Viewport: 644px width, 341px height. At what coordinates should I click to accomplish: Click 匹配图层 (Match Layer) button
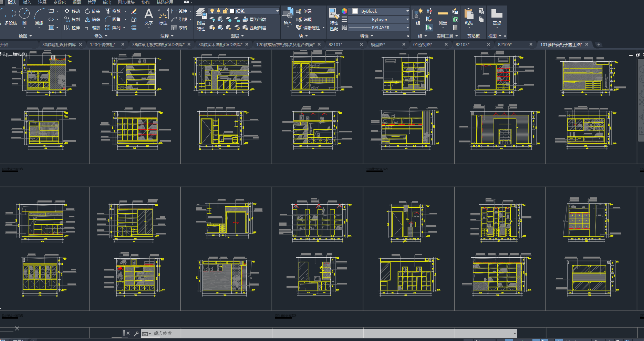(255, 28)
